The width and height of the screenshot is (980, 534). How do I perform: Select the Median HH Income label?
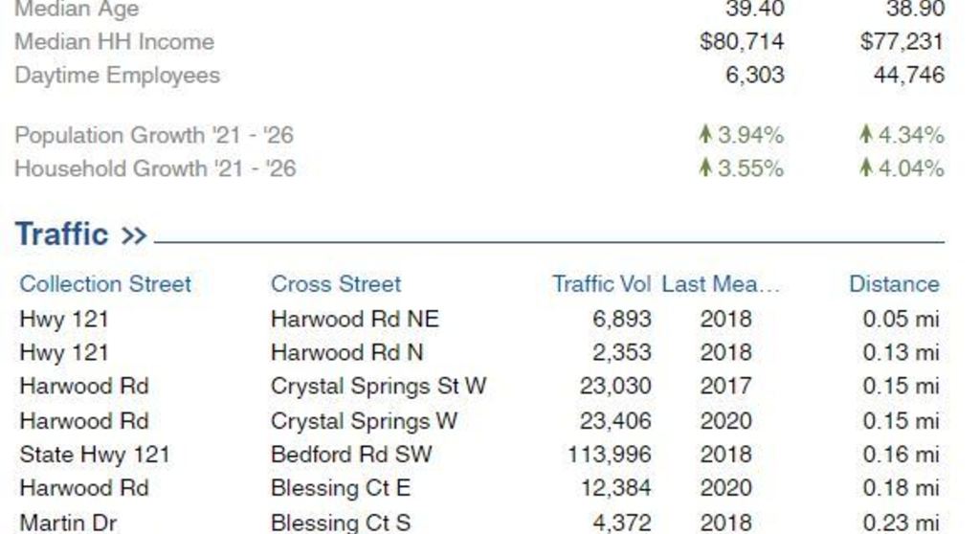pyautogui.click(x=115, y=42)
